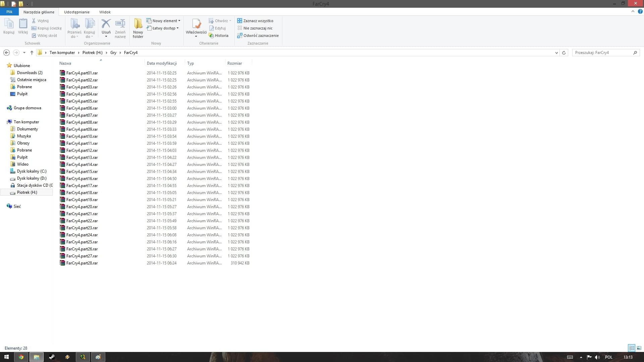Click the POL language indicator

click(x=608, y=357)
